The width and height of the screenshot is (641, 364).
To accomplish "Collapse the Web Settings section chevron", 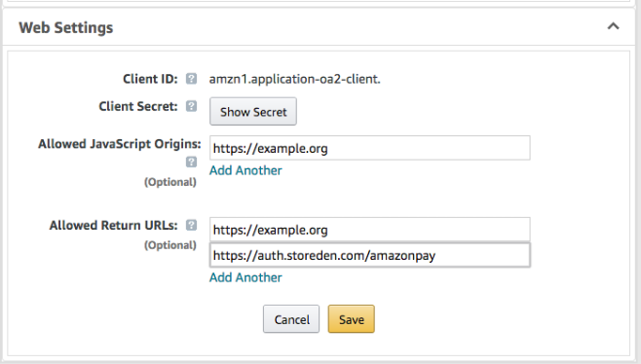I will tap(613, 27).
